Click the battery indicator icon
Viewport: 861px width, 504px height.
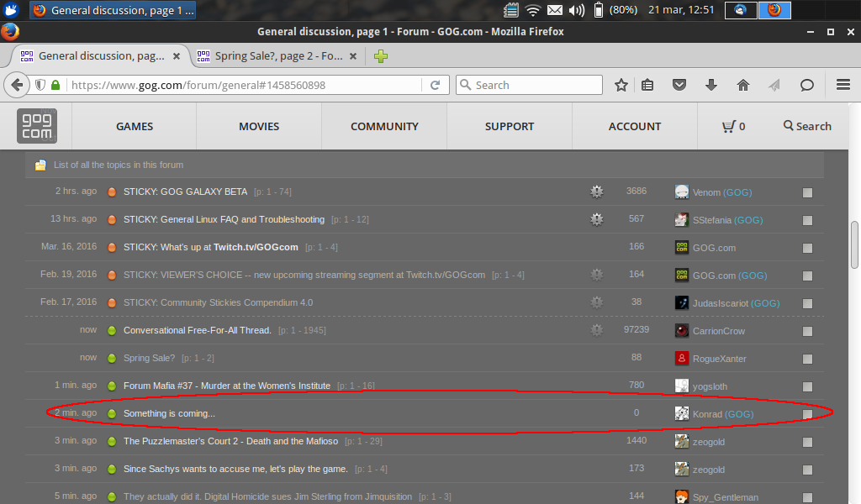pyautogui.click(x=599, y=10)
